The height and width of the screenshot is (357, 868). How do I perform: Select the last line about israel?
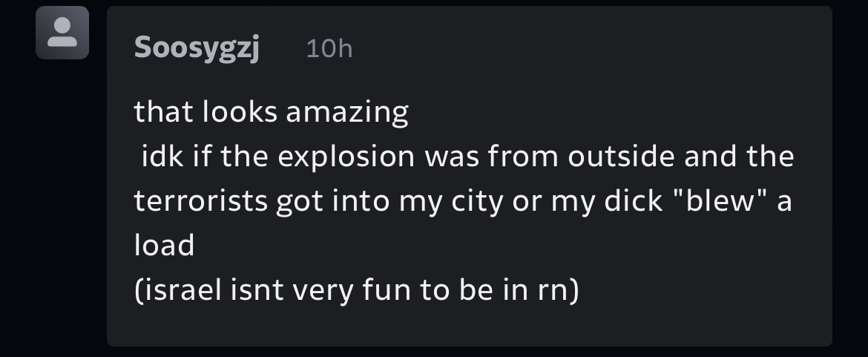click(x=357, y=290)
